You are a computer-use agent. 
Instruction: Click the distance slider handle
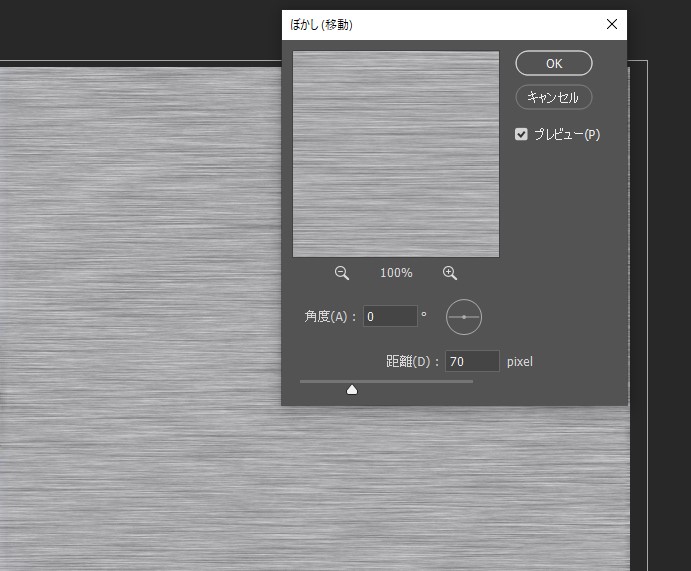pyautogui.click(x=352, y=390)
